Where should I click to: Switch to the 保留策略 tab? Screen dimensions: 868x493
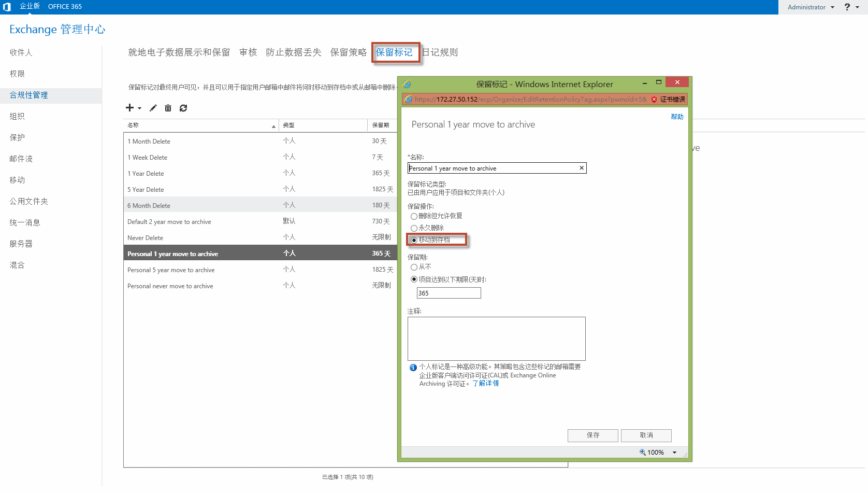click(349, 52)
